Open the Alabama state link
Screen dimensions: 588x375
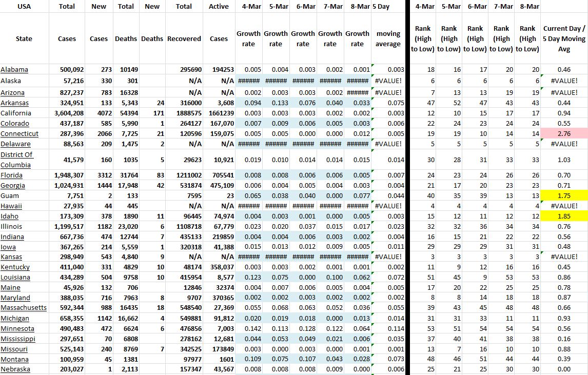(14, 70)
